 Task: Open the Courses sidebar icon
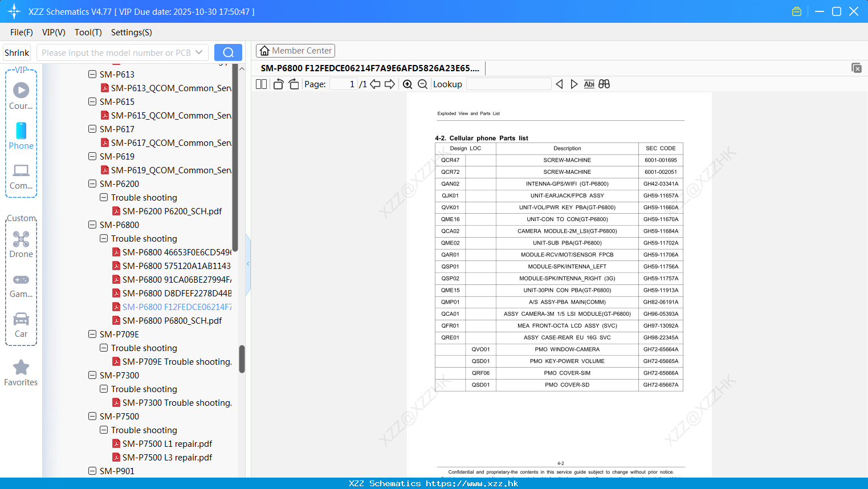[21, 96]
